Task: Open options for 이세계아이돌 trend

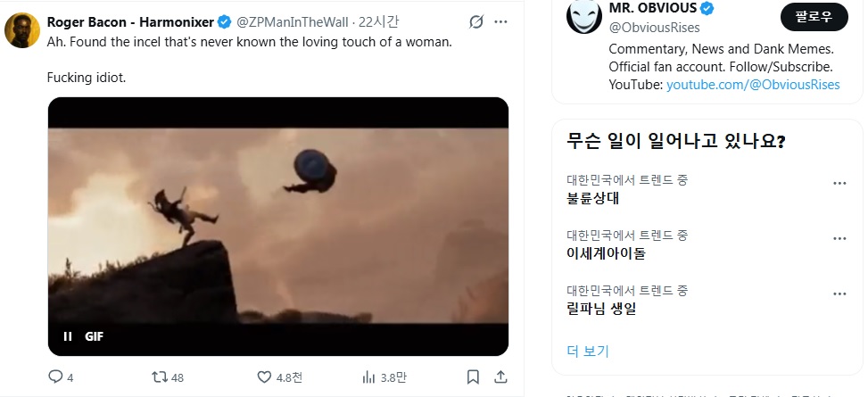Action: coord(839,238)
